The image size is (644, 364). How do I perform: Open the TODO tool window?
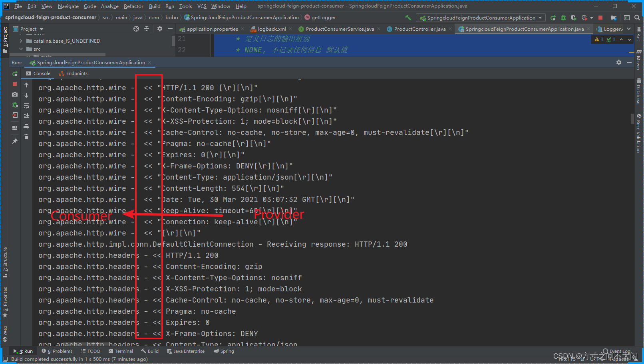point(91,351)
